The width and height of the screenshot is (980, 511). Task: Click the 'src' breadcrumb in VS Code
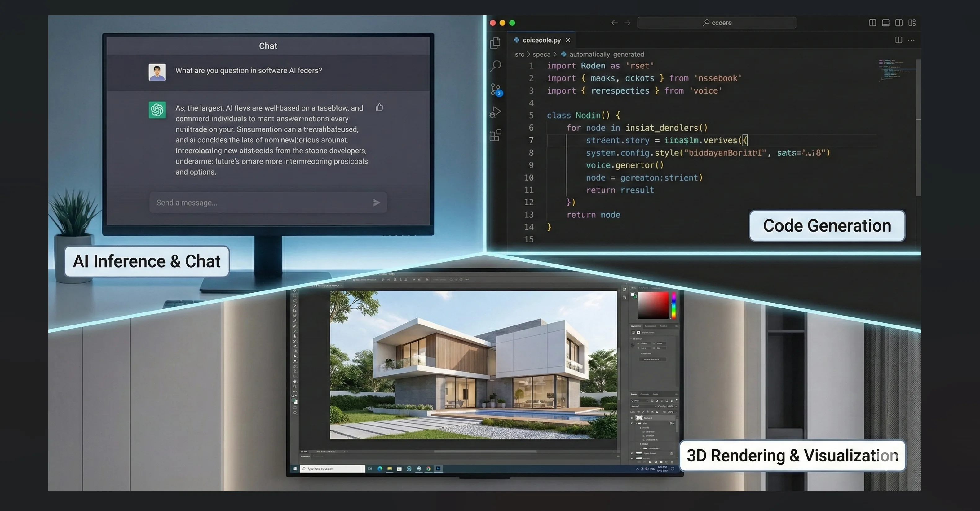[519, 55]
